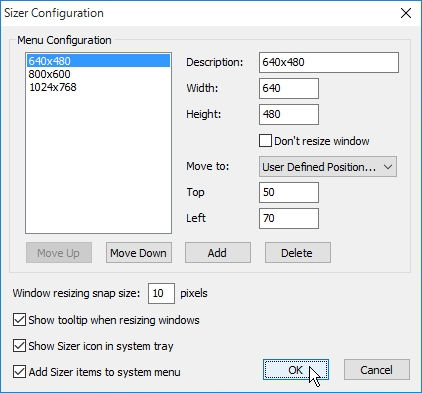Focus the Height input field
The image size is (422, 393).
point(289,114)
